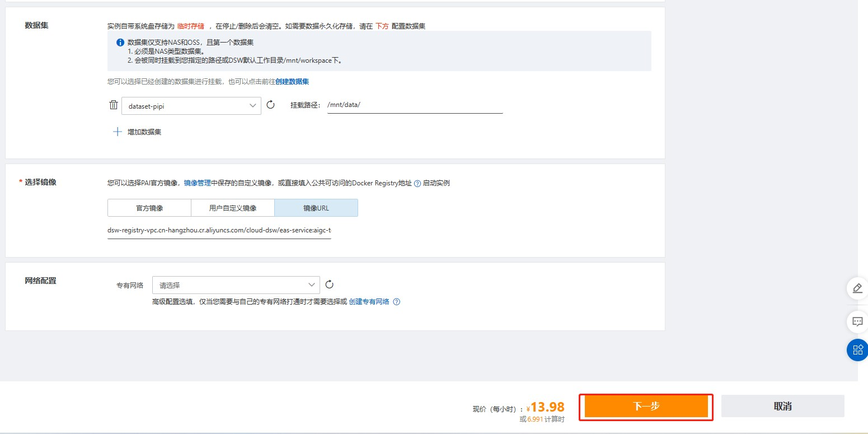Click the help icon next to 创建专有网络
Image resolution: width=868 pixels, height=434 pixels.
[396, 302]
